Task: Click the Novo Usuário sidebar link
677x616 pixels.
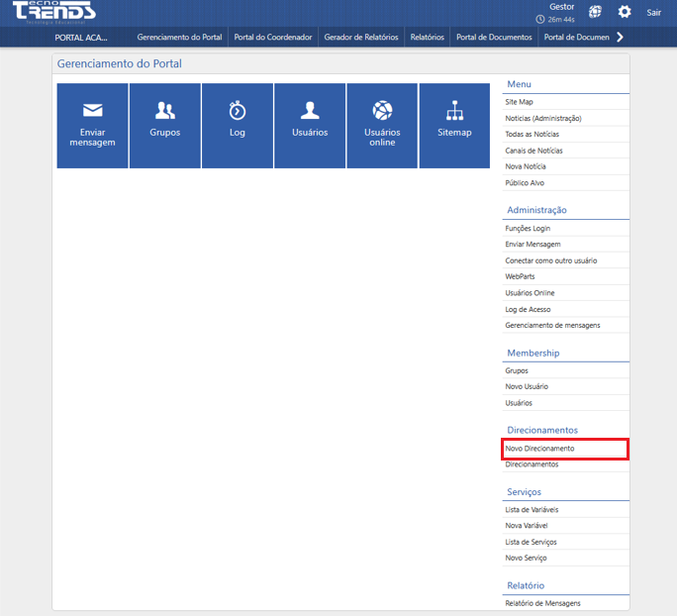Action: pos(526,386)
